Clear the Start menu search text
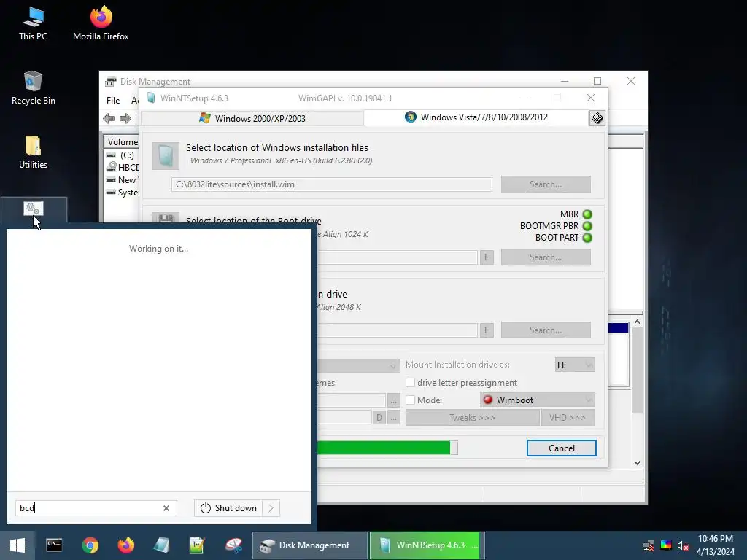Image resolution: width=747 pixels, height=560 pixels. point(166,508)
